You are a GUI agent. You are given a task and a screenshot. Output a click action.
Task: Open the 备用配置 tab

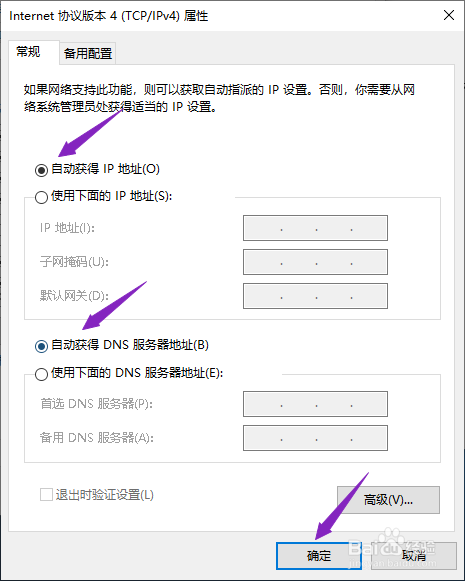(x=88, y=54)
